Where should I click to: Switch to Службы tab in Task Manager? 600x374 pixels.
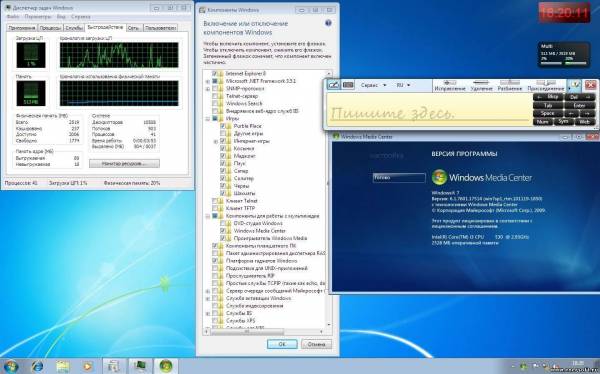[73, 28]
